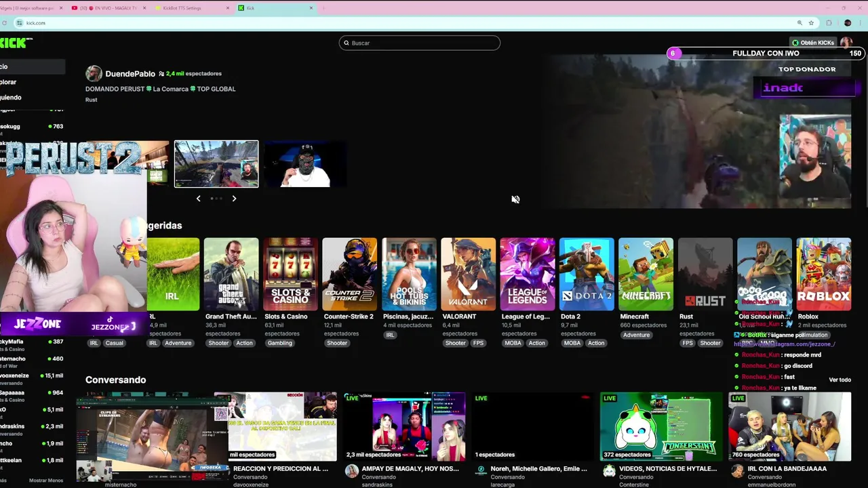Click the Rust category under DuendePablo's title

coord(91,100)
